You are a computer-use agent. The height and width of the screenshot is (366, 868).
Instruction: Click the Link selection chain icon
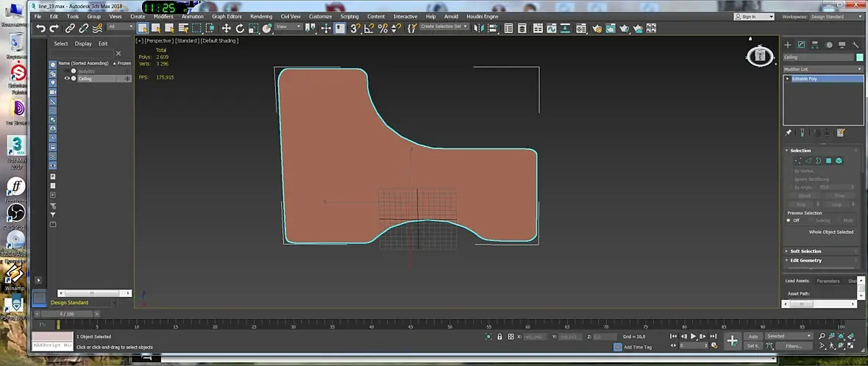click(70, 28)
